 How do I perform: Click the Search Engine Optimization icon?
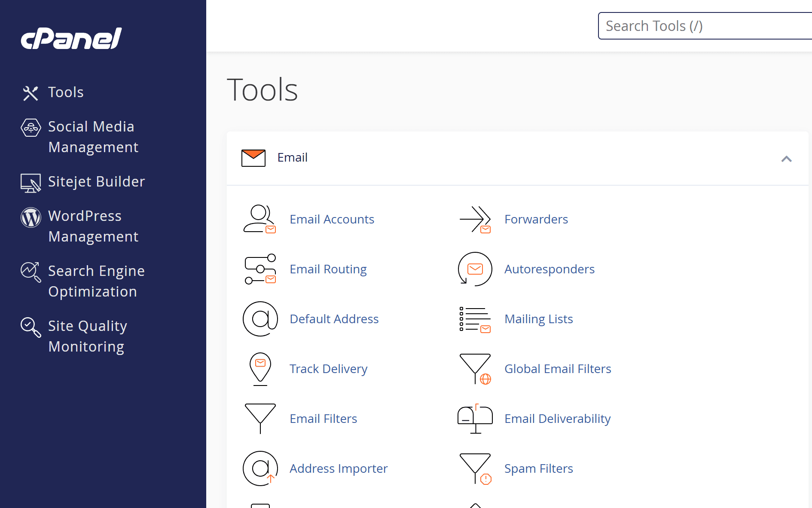31,272
